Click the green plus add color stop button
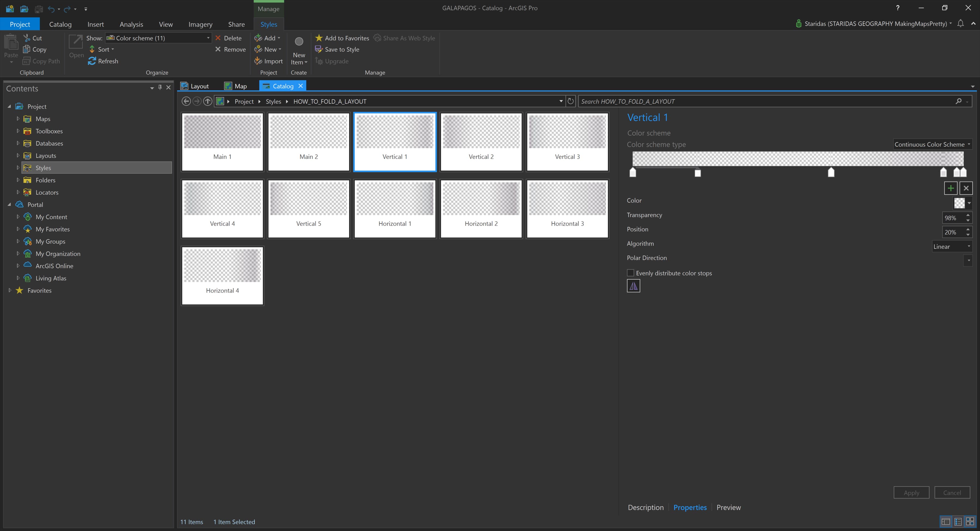This screenshot has height=531, width=980. 950,188
